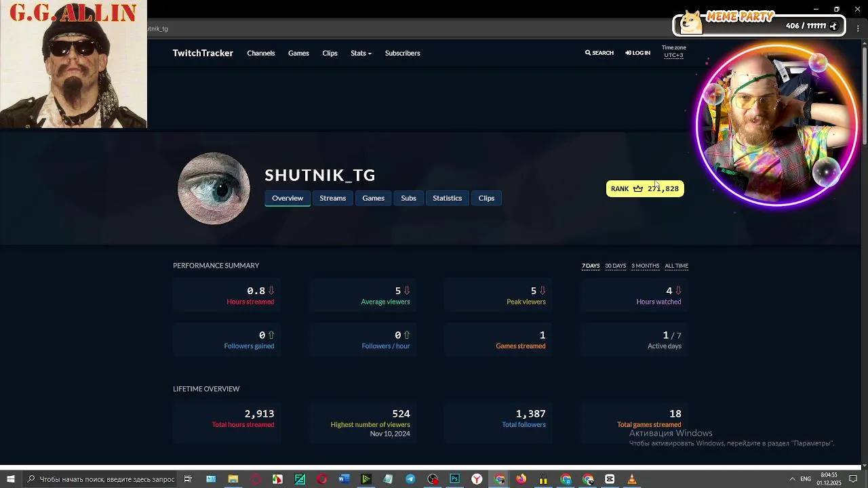Screen dimensions: 868x488
Task: Open Telegram from the taskbar
Action: click(x=410, y=479)
